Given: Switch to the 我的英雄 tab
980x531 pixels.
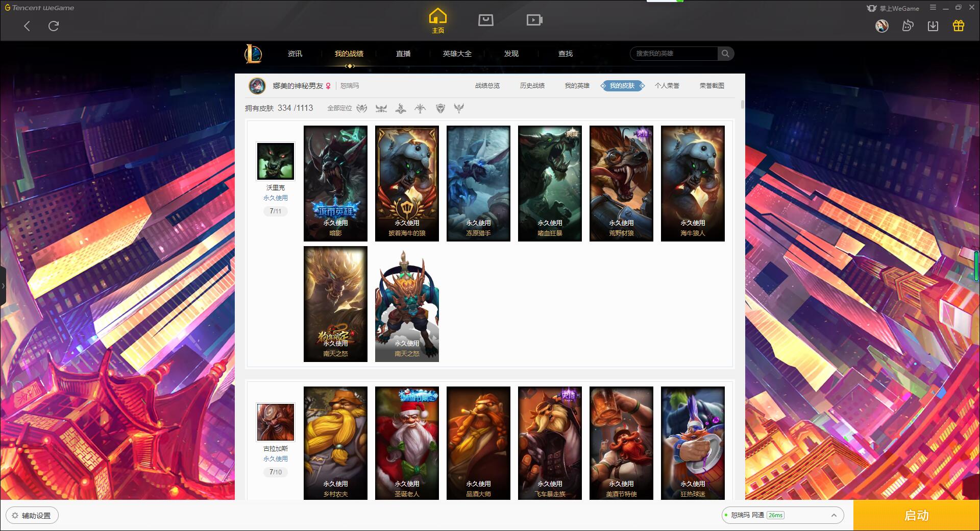Looking at the screenshot, I should coord(577,86).
